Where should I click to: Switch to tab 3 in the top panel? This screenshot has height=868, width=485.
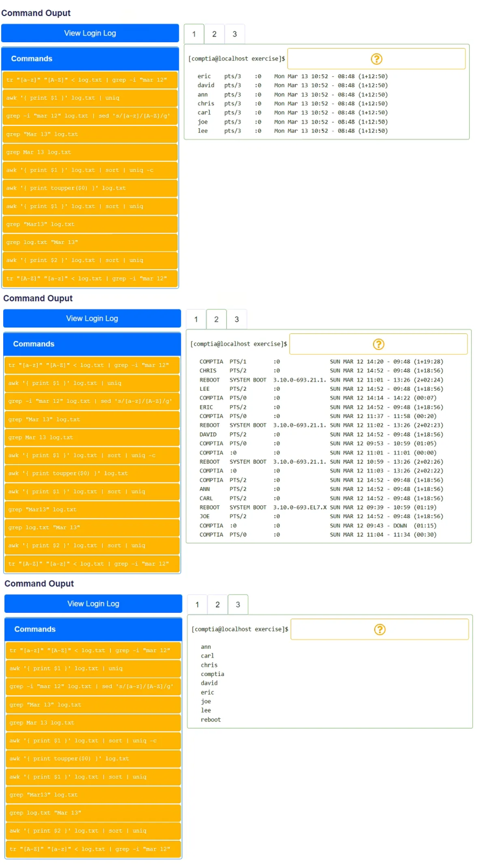pos(234,34)
